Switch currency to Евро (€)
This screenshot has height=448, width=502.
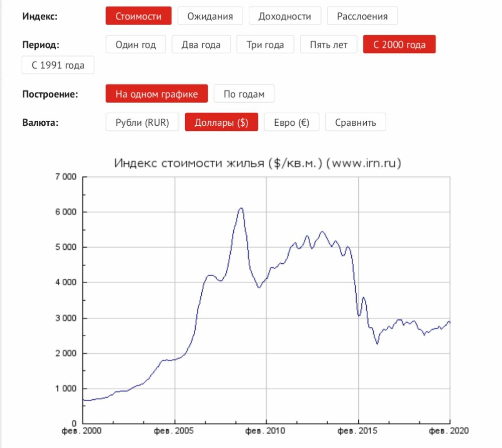click(292, 122)
